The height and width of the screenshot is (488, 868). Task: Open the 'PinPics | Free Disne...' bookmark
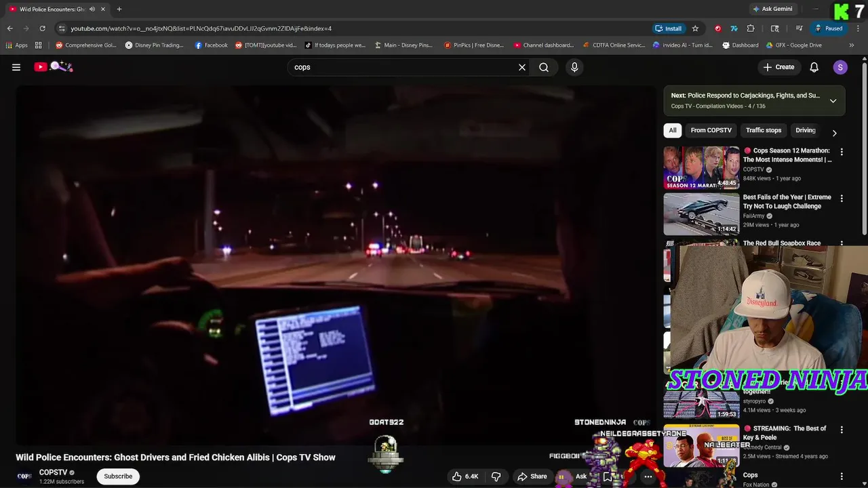coord(474,45)
